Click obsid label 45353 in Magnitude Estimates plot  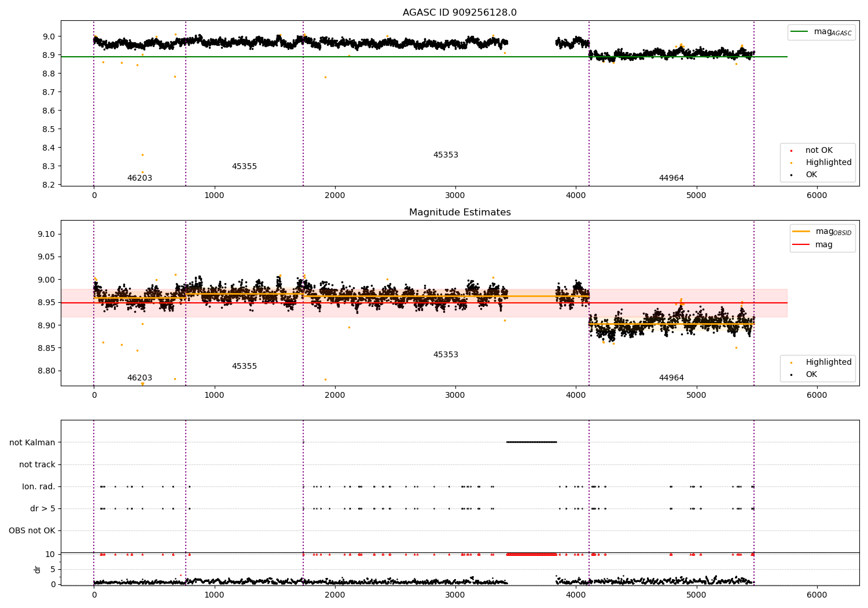[446, 355]
